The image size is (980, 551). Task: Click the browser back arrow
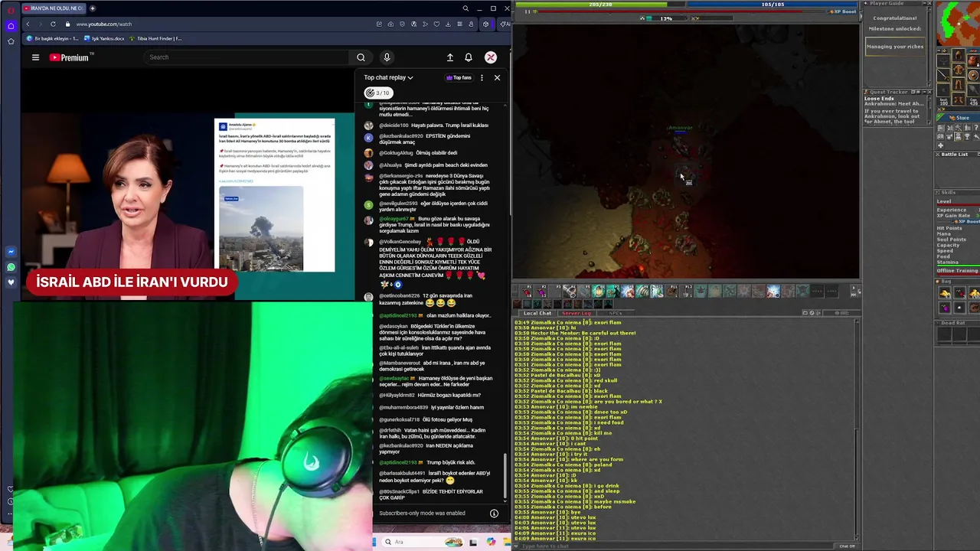point(28,24)
